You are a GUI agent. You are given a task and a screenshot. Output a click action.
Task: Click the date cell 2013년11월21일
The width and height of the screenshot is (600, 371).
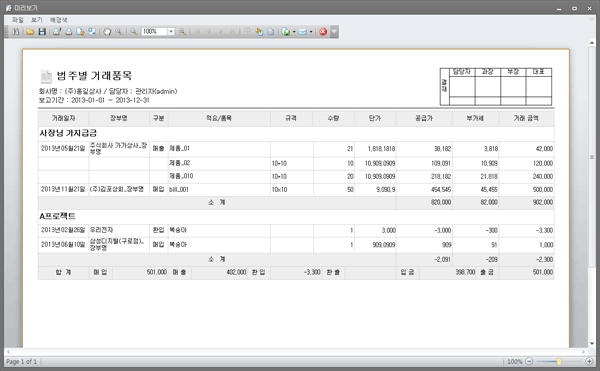pos(63,189)
